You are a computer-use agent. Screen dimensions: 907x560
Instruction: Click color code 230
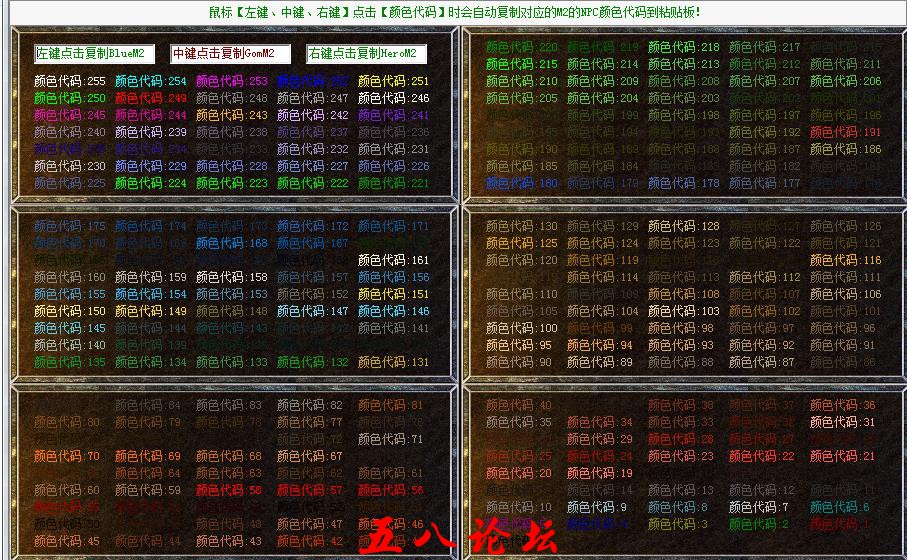70,166
